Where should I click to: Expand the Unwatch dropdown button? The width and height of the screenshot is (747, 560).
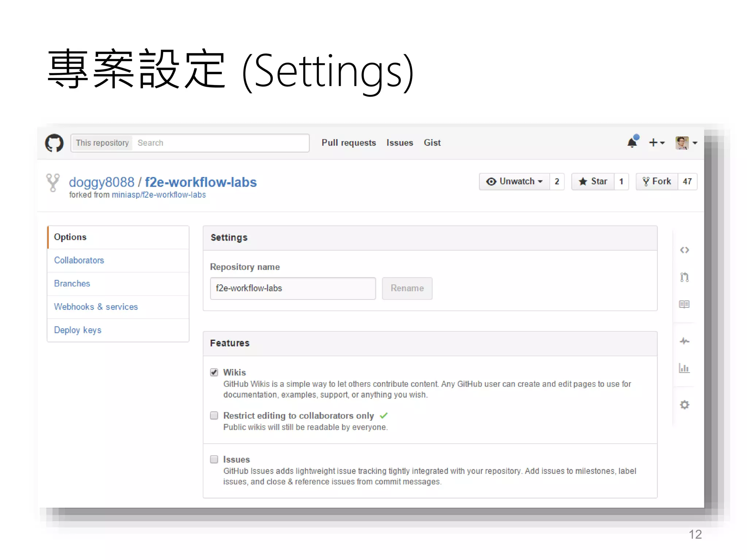click(514, 182)
